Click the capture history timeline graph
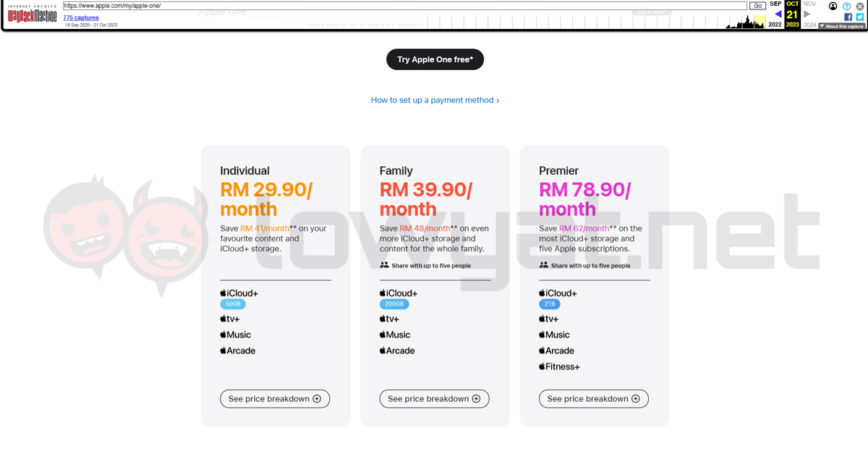This screenshot has height=462, width=868. pyautogui.click(x=745, y=22)
